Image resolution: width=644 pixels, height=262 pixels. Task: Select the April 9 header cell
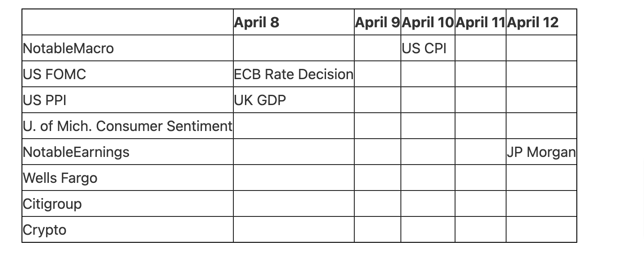(x=377, y=22)
